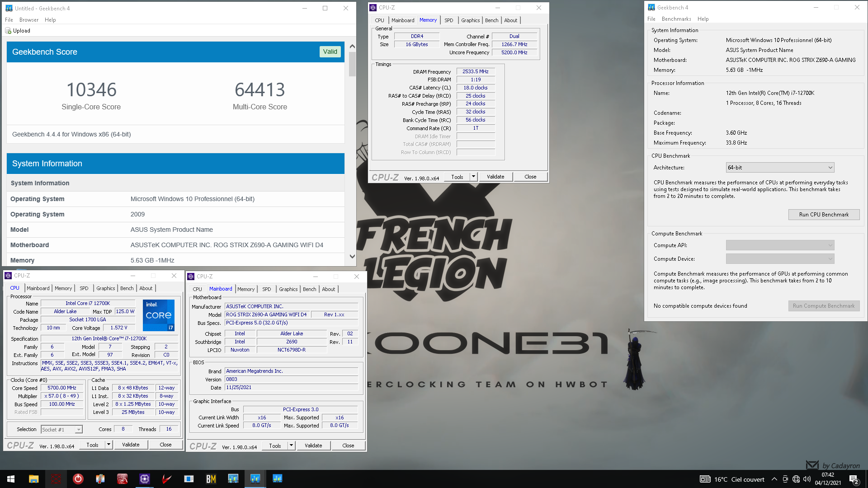This screenshot has width=868, height=488.
Task: Open the Windows Start menu
Action: [x=11, y=479]
